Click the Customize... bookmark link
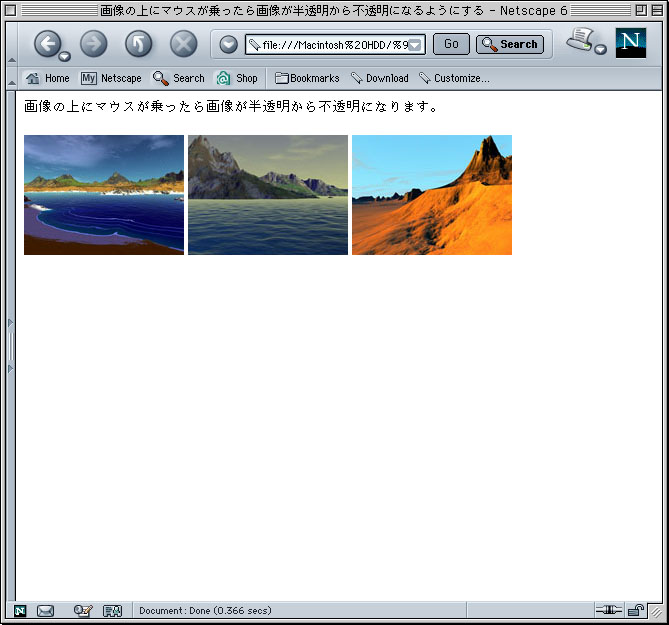Image resolution: width=669 pixels, height=625 pixels. tap(454, 78)
